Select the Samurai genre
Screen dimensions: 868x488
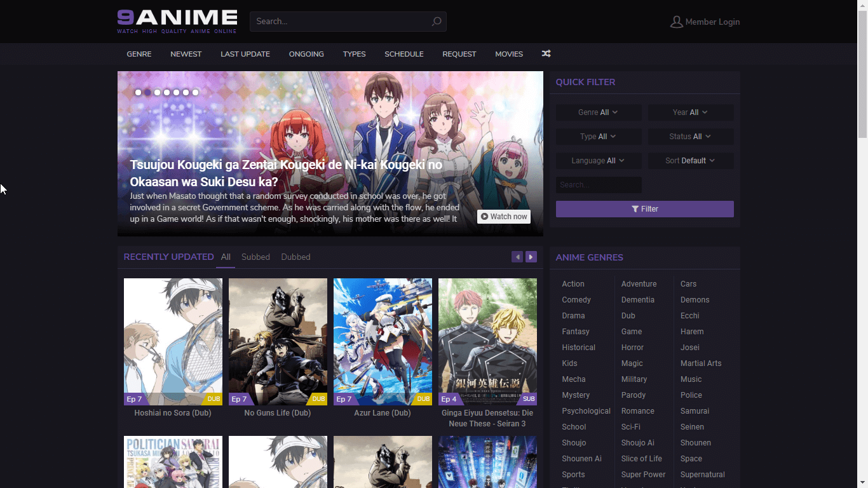[x=695, y=411]
